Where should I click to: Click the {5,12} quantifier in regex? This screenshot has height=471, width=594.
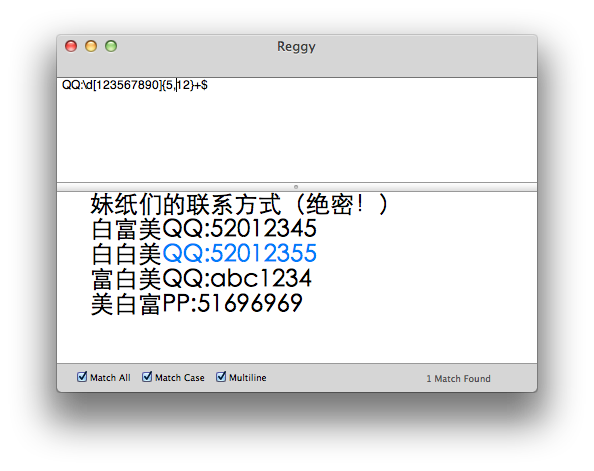click(x=178, y=85)
